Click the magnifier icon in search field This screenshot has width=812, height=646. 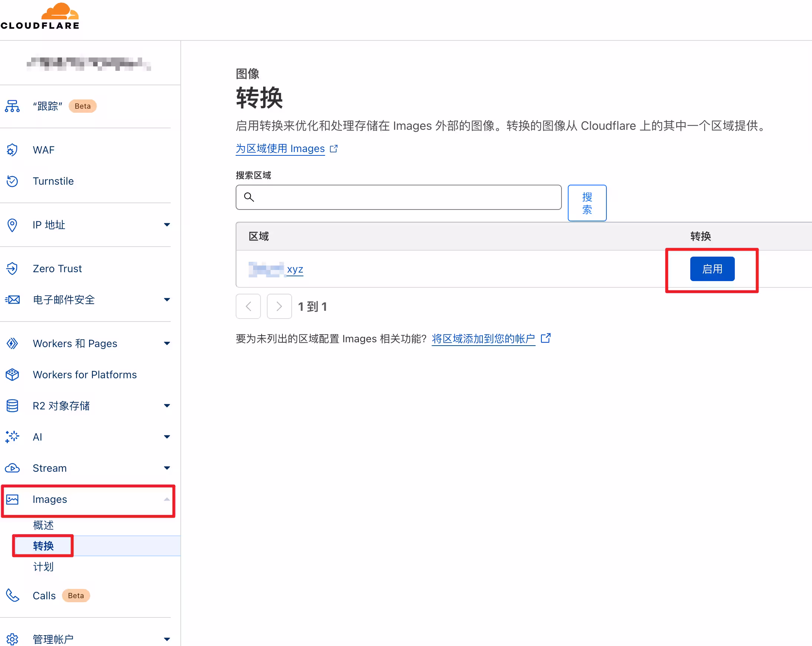click(249, 197)
